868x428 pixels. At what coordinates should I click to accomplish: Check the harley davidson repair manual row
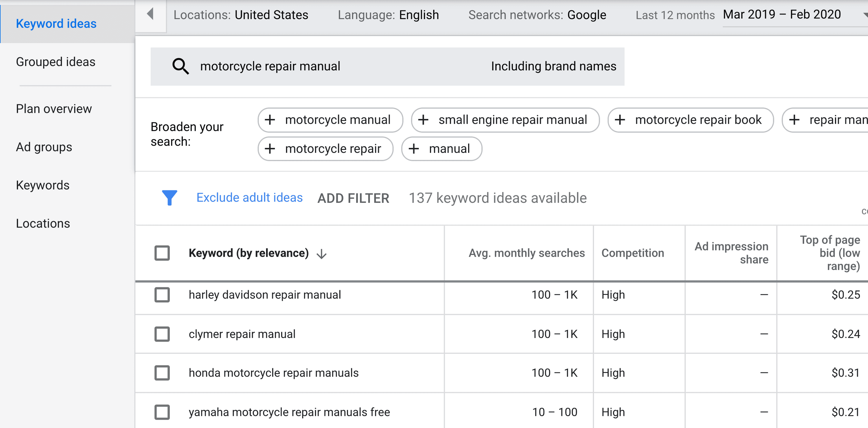click(162, 295)
